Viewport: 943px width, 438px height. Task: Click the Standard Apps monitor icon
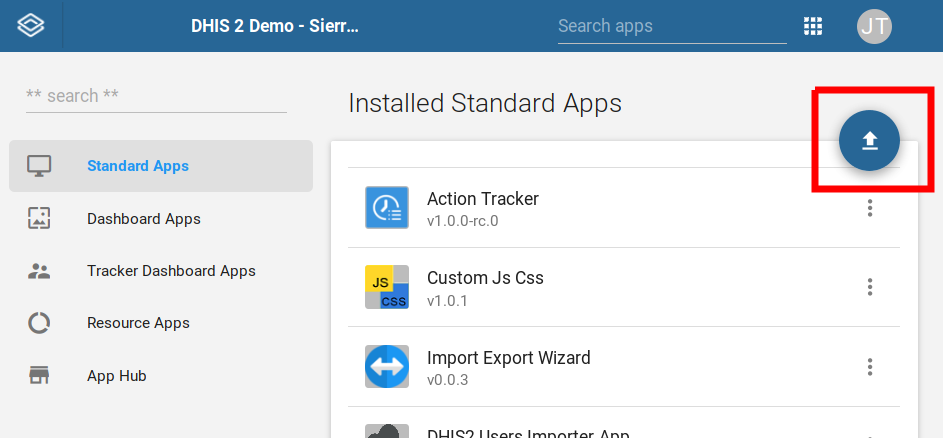pos(39,166)
